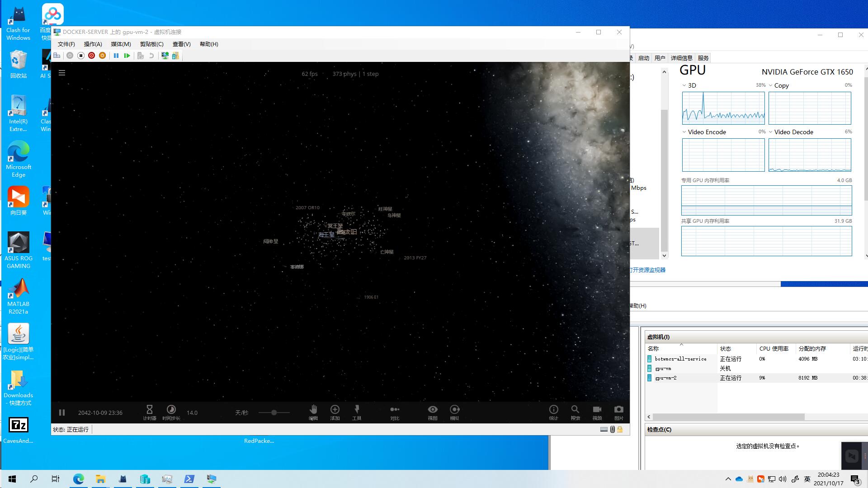
Task: Adjust the 天/秒 time speed slider
Action: (x=274, y=413)
